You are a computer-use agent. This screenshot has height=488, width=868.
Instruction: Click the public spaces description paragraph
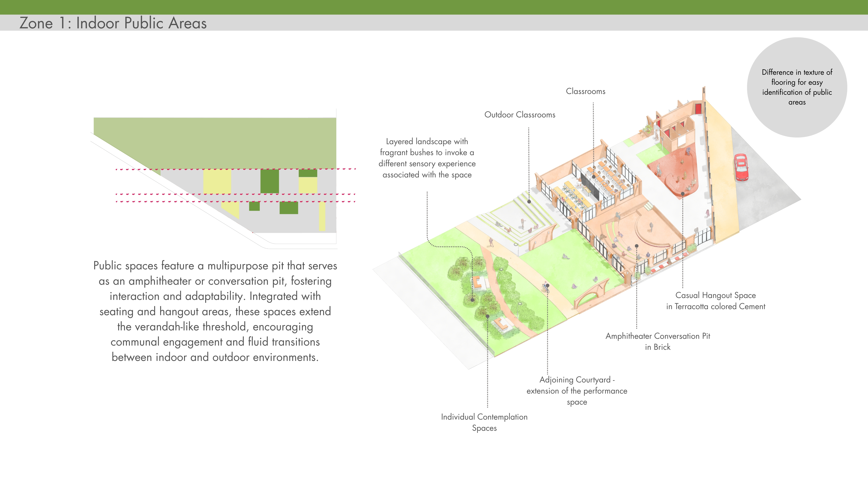click(x=215, y=311)
